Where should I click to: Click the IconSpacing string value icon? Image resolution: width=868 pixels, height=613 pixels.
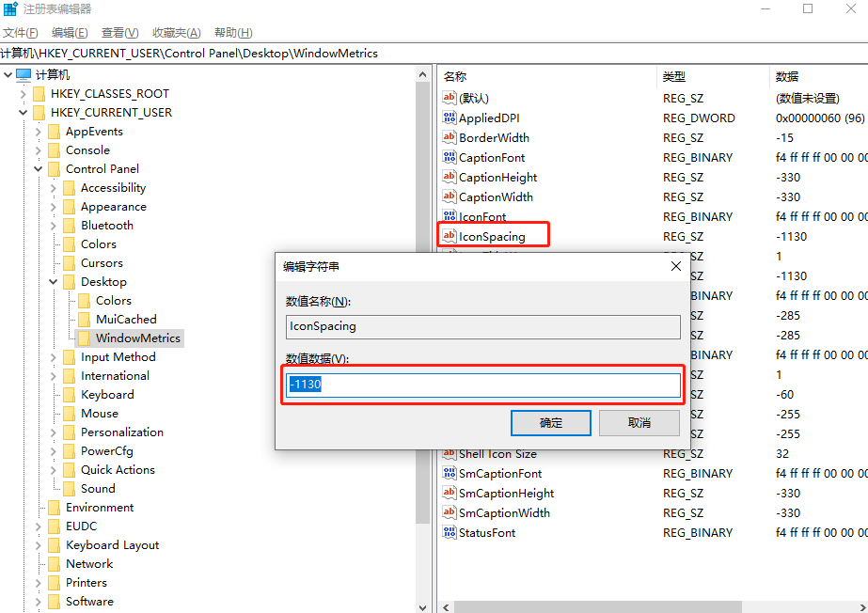tap(450, 236)
